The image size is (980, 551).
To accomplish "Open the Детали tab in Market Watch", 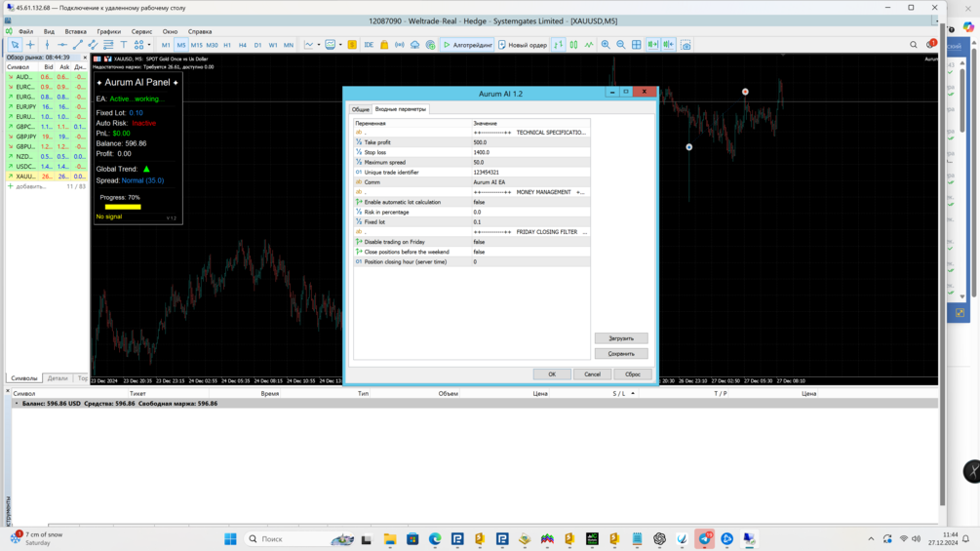I will click(58, 378).
